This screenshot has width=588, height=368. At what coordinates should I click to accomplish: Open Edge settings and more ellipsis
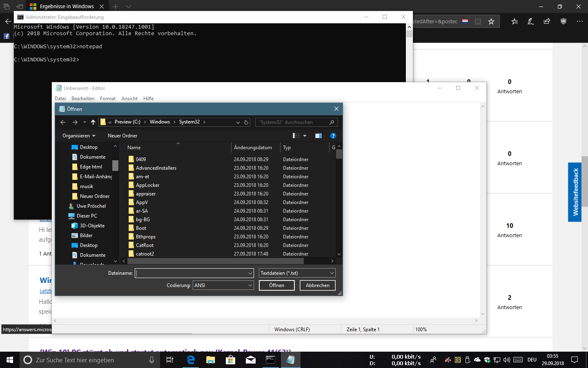point(580,21)
